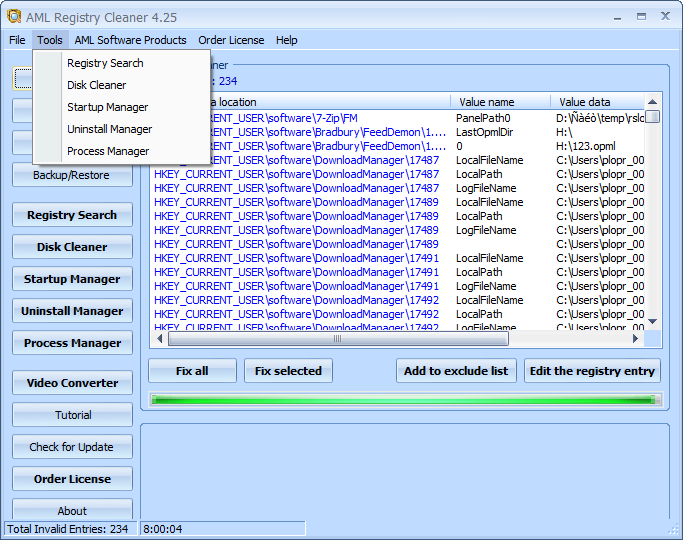The height and width of the screenshot is (540, 683).
Task: Choose Disk Cleaner from Tools dropdown
Action: tap(122, 85)
